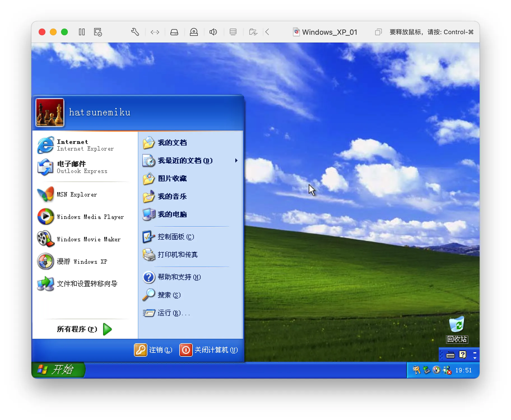Click the greyed stacked-drive toolbar icon
This screenshot has width=511, height=420.
[233, 32]
